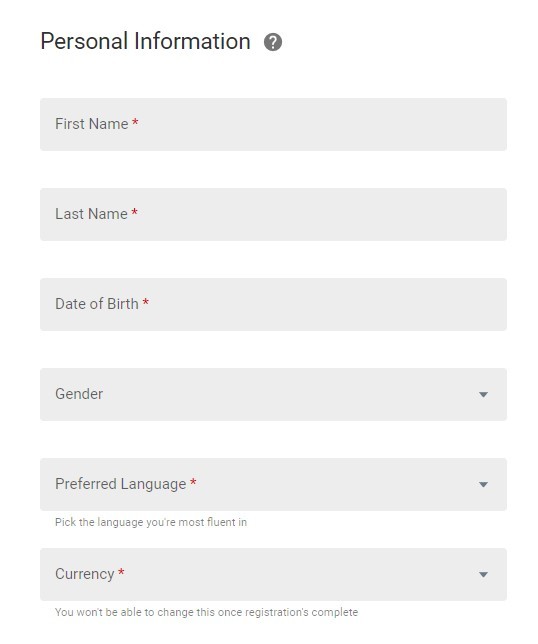538x644 pixels.
Task: Click the red asterisk beside First Name
Action: pos(135,122)
